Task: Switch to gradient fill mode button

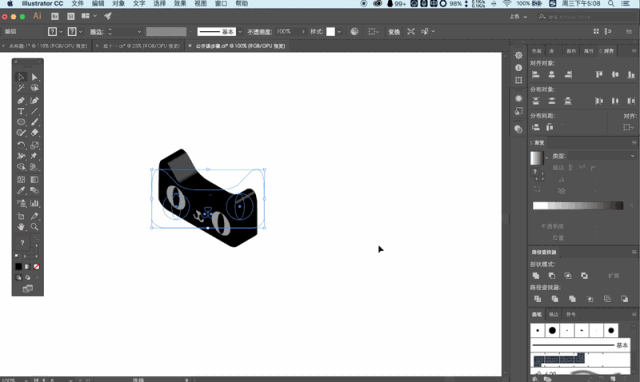Action: pos(27,267)
